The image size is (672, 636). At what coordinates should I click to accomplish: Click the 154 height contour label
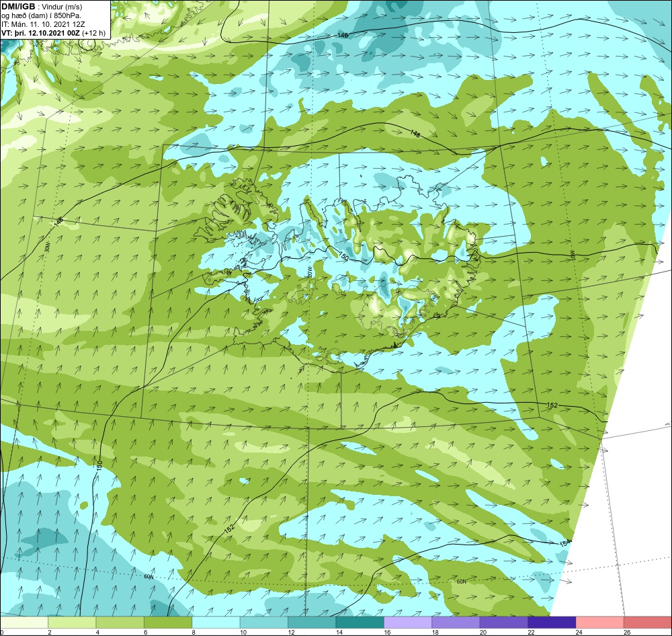566,543
